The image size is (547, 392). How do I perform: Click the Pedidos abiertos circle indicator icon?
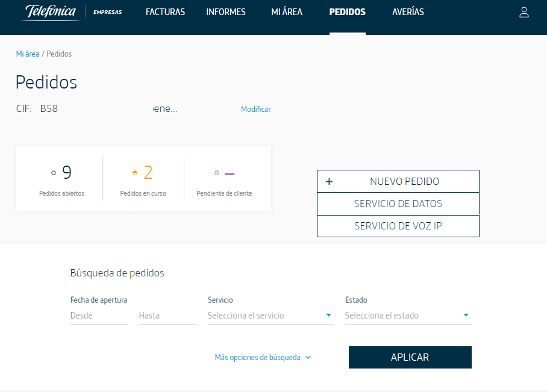tap(53, 172)
